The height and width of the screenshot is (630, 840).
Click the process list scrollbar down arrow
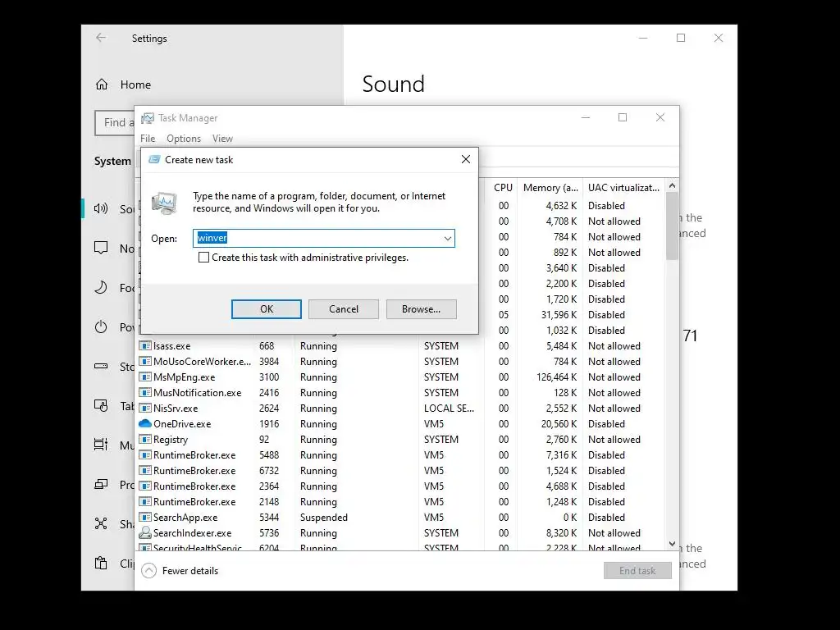pyautogui.click(x=673, y=544)
